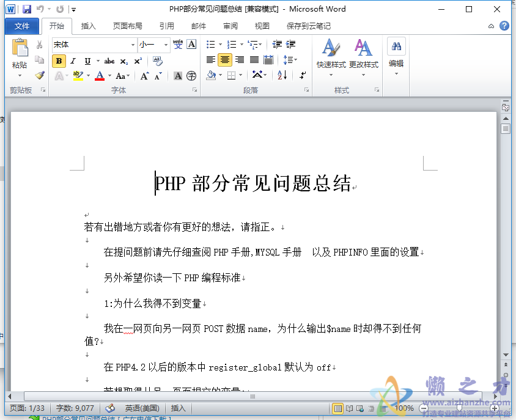
Task: Toggle Bold formatting
Action: pyautogui.click(x=59, y=61)
